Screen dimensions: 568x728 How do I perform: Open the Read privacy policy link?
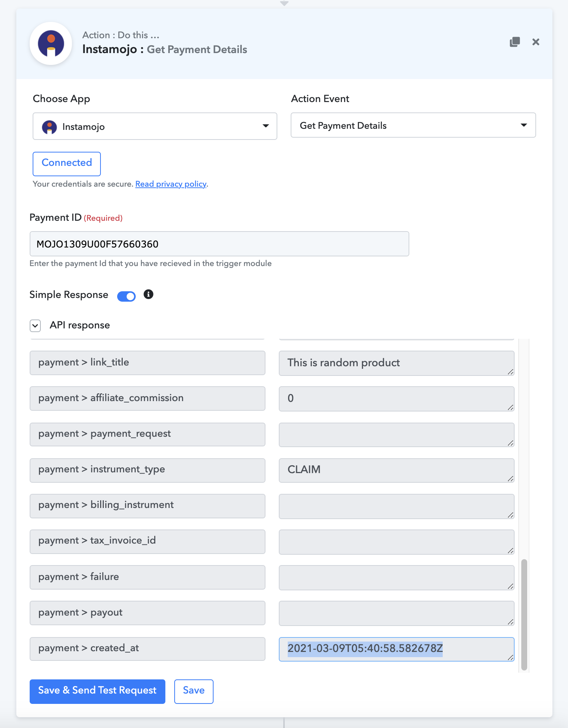tap(171, 184)
